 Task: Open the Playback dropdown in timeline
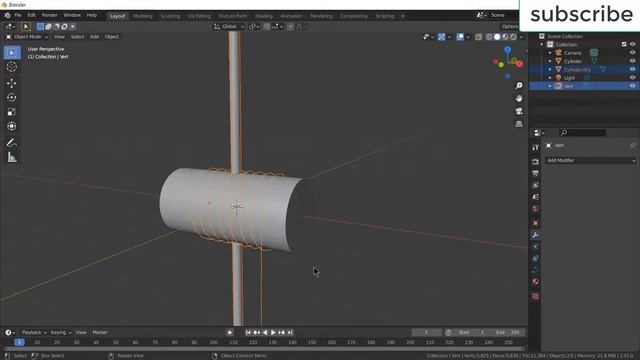tap(33, 333)
